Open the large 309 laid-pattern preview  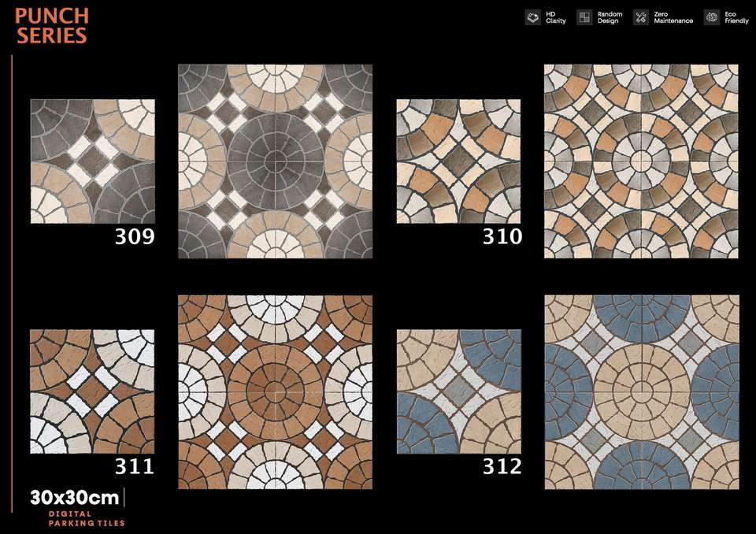(x=276, y=161)
